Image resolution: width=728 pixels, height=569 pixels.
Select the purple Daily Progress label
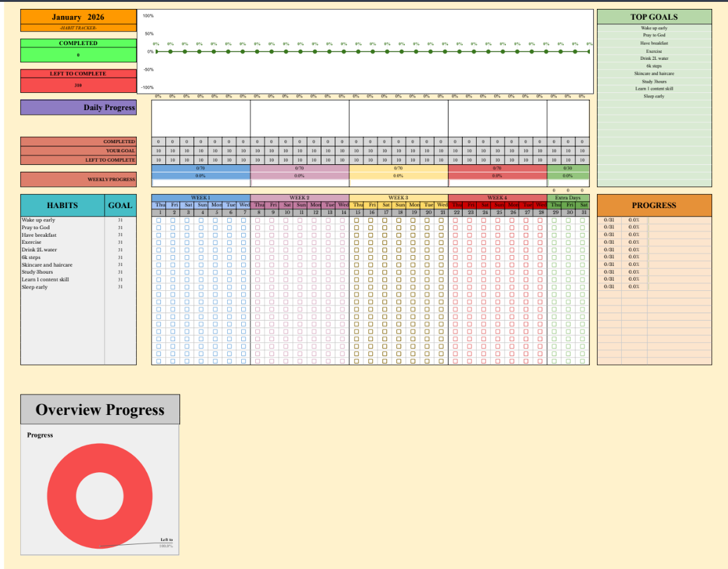[x=78, y=108]
